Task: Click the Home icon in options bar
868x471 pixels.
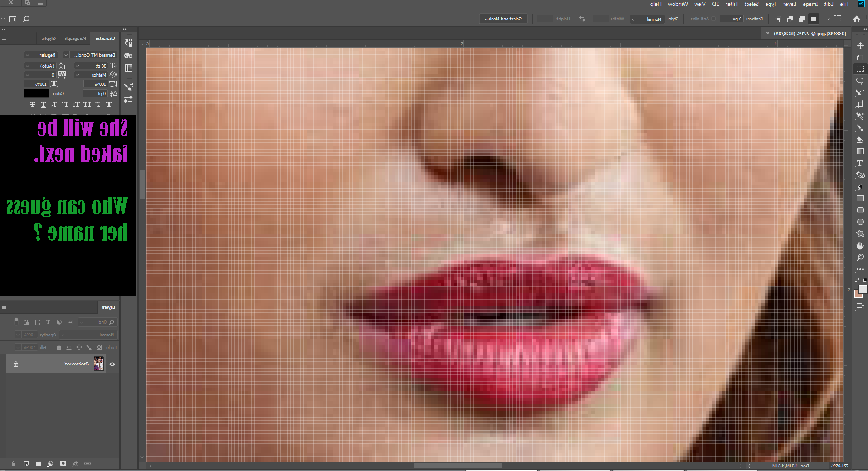Action: (856, 19)
